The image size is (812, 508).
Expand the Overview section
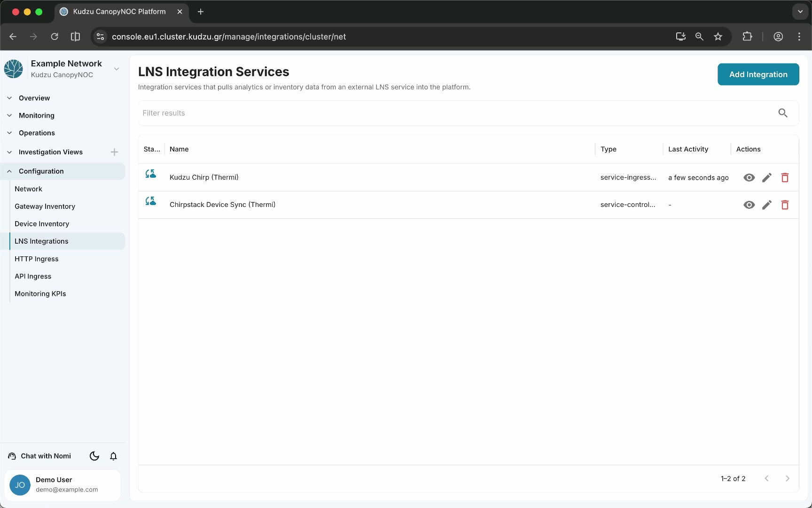(x=34, y=98)
